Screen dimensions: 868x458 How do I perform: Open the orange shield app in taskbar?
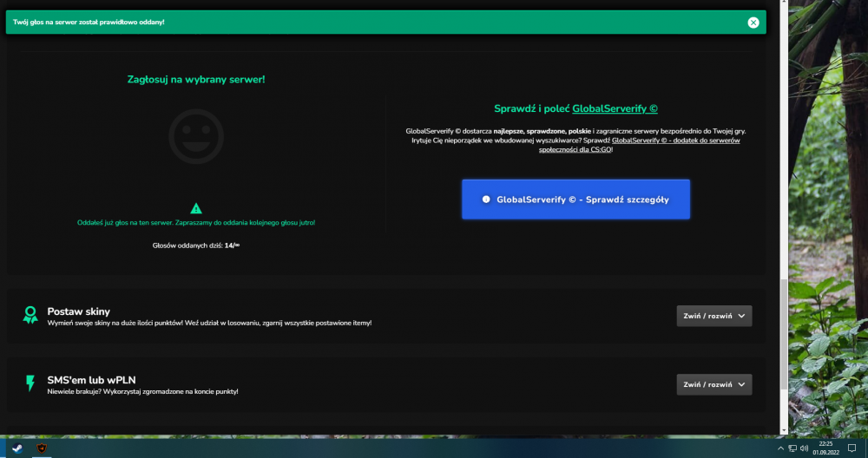tap(42, 448)
